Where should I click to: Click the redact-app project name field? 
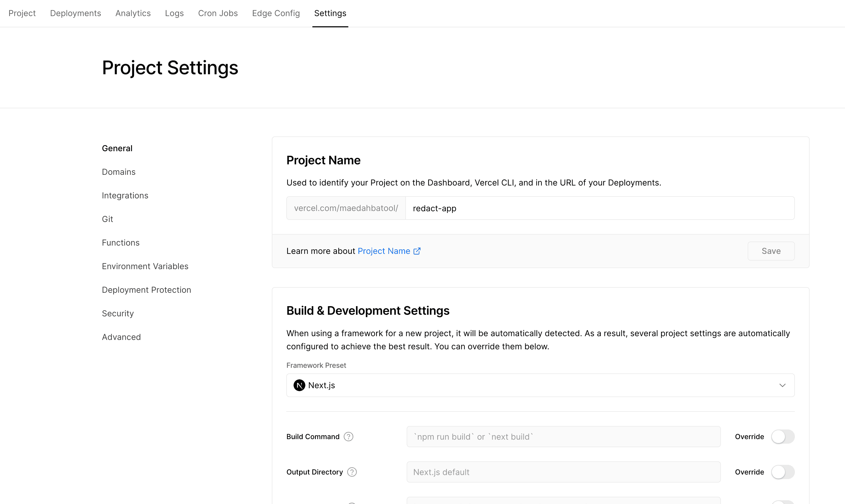[599, 208]
